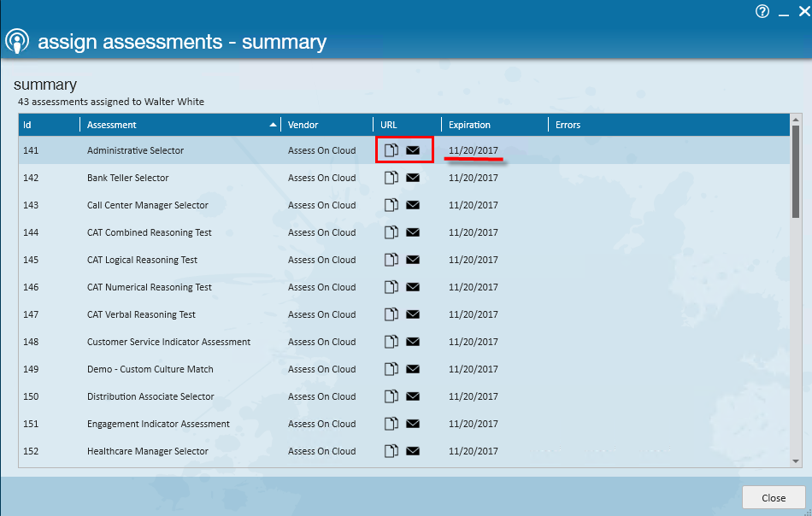Copy URL for Demo - Custom Culture Match
Image resolution: width=812 pixels, height=516 pixels.
pyautogui.click(x=391, y=369)
